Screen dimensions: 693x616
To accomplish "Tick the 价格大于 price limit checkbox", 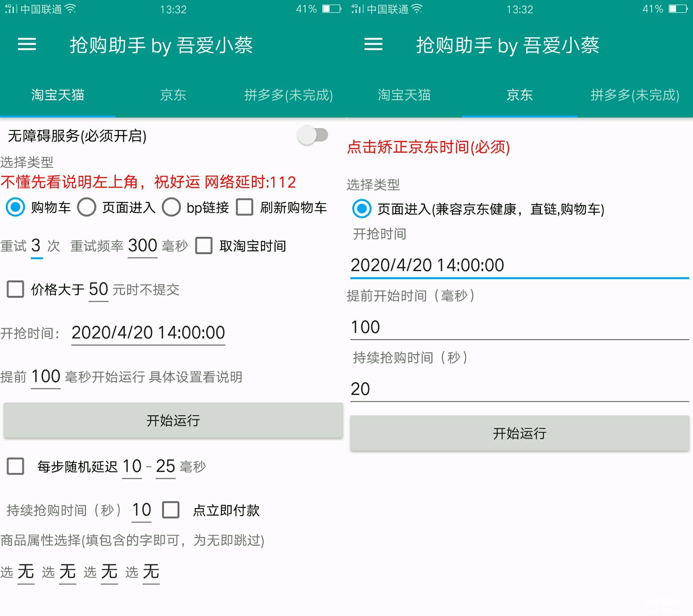I will 15,289.
